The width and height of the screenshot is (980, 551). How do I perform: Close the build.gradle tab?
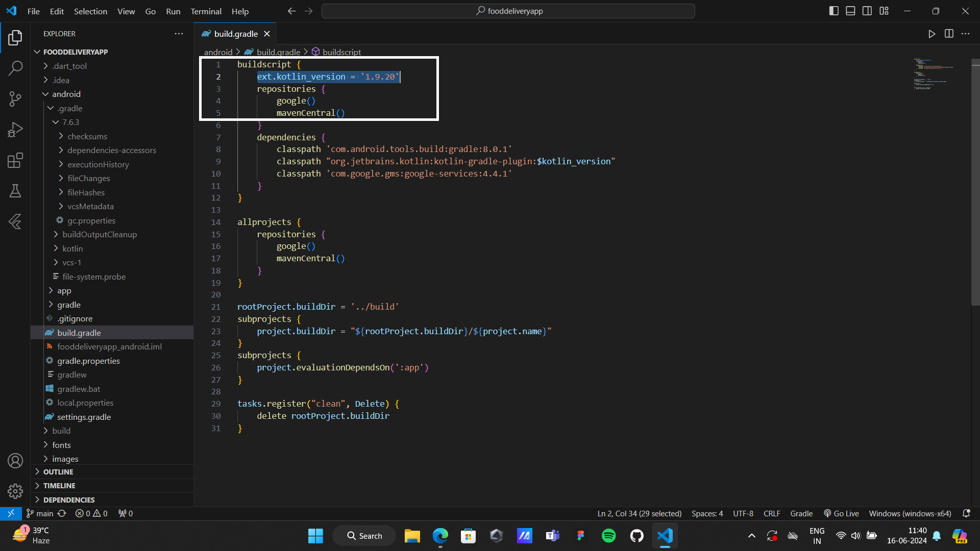coord(267,34)
